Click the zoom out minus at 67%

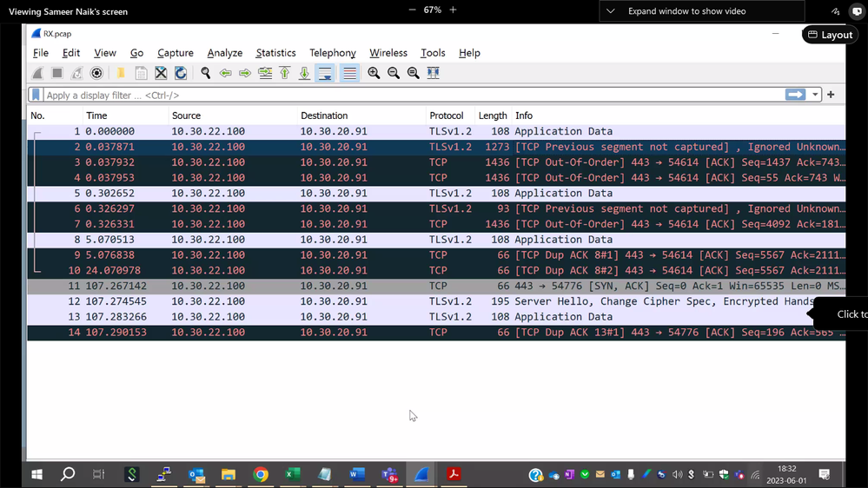412,10
